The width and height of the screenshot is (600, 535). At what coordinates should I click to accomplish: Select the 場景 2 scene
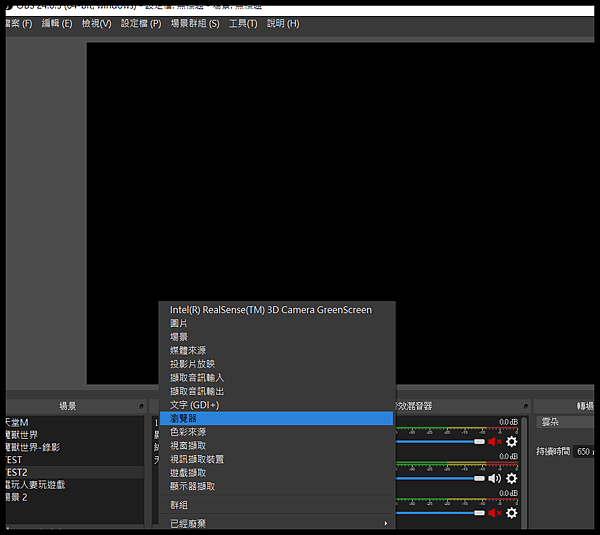tap(75, 497)
